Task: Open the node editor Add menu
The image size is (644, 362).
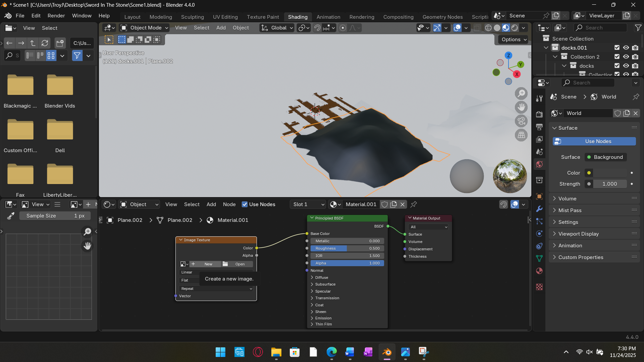Action: click(211, 204)
